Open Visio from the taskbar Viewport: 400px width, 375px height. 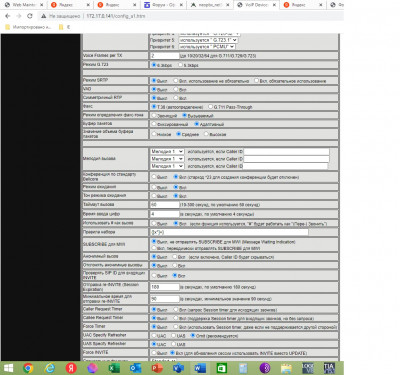pos(179,368)
